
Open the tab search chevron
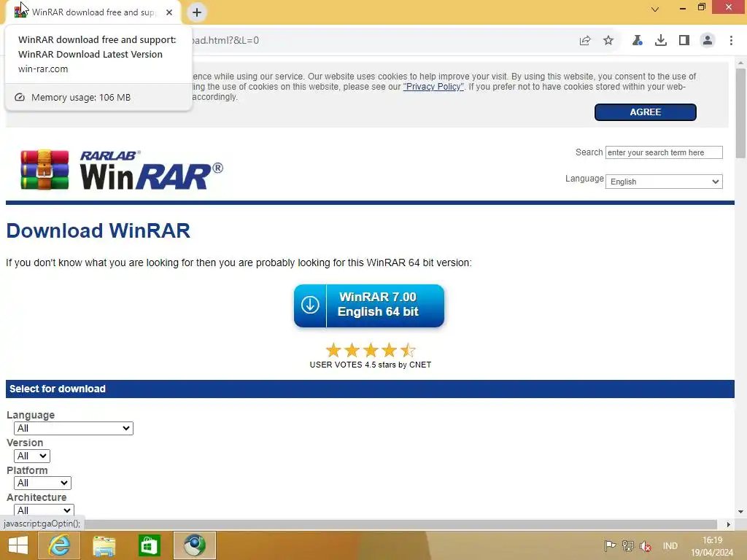click(x=655, y=9)
